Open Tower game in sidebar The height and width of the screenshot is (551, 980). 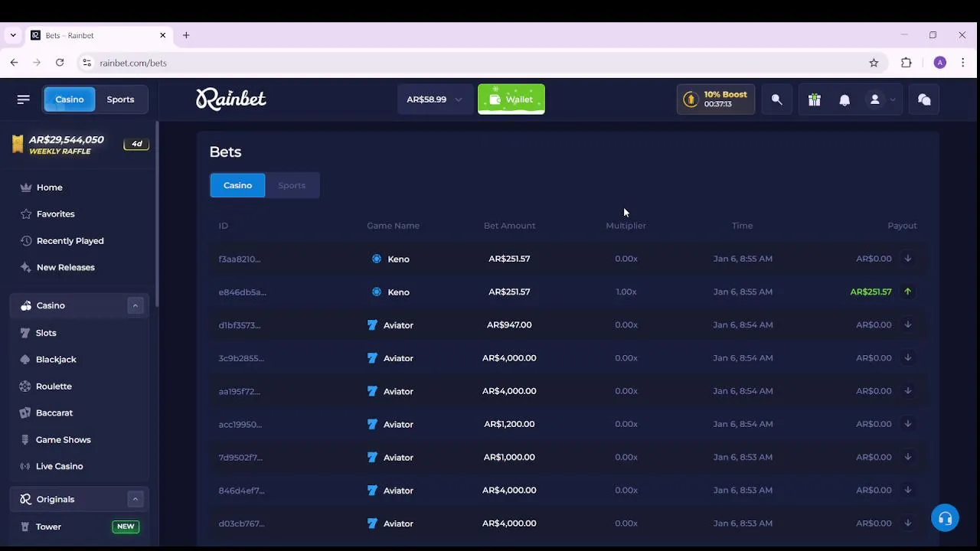coord(48,527)
